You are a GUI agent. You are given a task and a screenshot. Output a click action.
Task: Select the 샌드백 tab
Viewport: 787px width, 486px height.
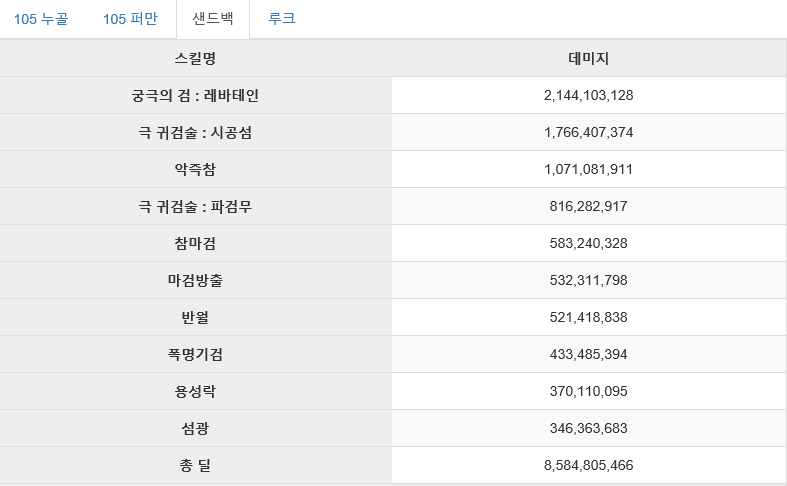tap(213, 19)
